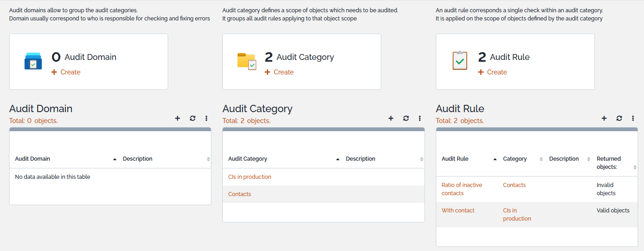Open Audit Domain list options menu
The width and height of the screenshot is (644, 251).
click(x=206, y=118)
